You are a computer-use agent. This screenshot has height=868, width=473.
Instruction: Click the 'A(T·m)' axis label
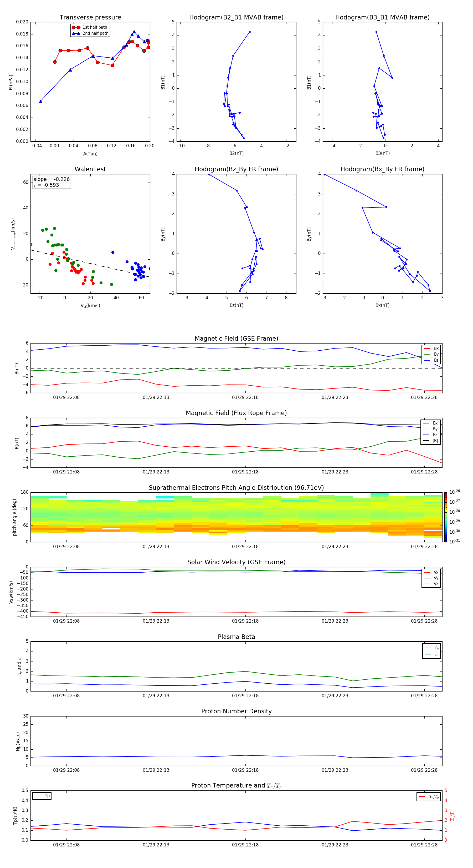(x=90, y=154)
